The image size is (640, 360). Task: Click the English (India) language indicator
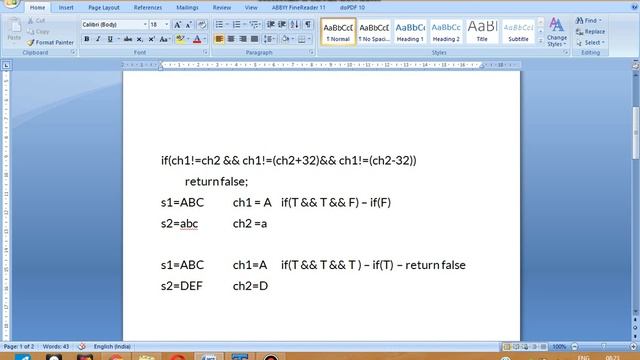click(x=112, y=347)
